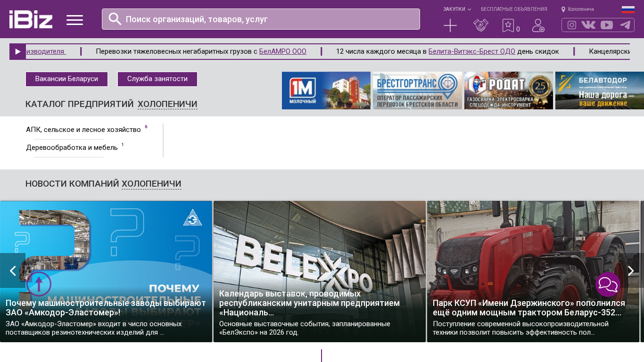Click the plus add icon

(450, 25)
